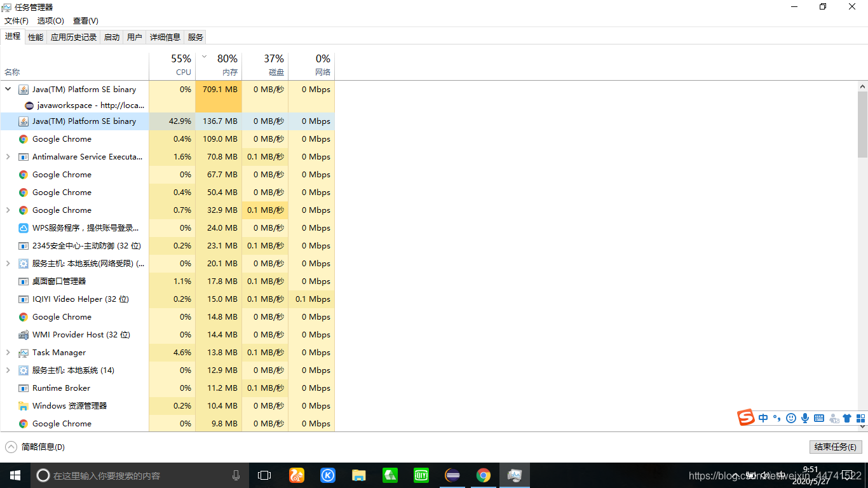
Task: Click Chrome icon in the 14.8 MB row
Action: tap(24, 317)
